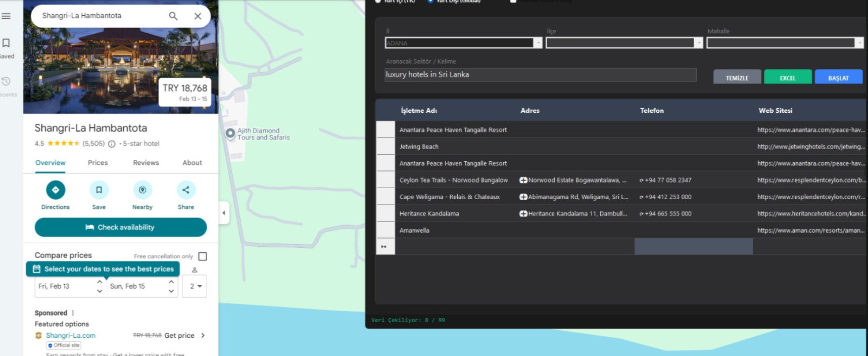Click the new-row marker in the grid
The image size is (868, 356).
(x=385, y=246)
